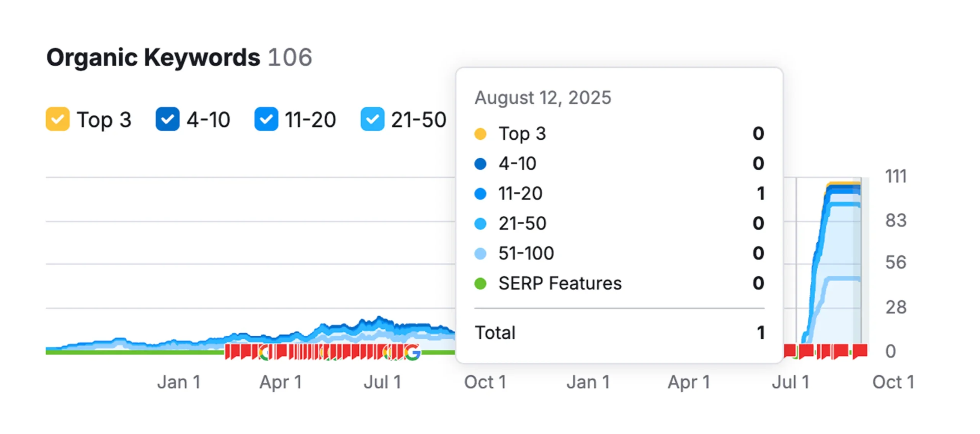Click the full Google logo icon on chart

(x=412, y=352)
